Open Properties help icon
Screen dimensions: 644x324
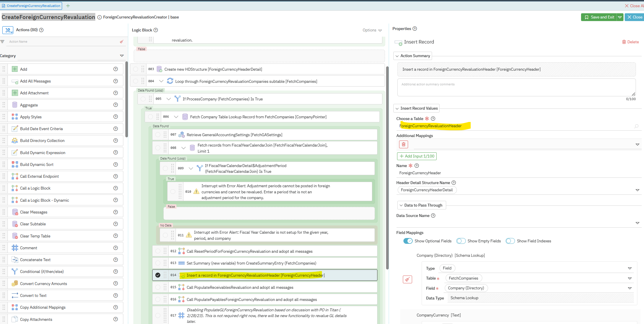pyautogui.click(x=415, y=29)
